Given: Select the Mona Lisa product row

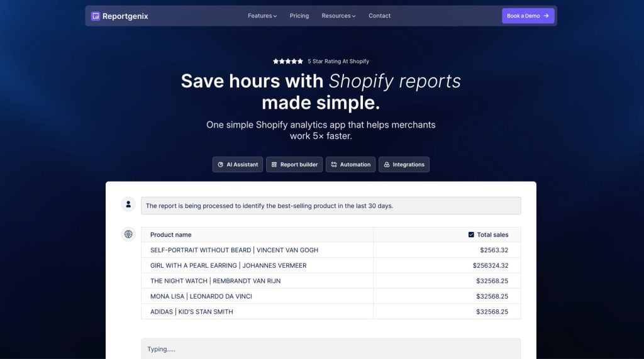Looking at the screenshot, I should click(x=331, y=296).
